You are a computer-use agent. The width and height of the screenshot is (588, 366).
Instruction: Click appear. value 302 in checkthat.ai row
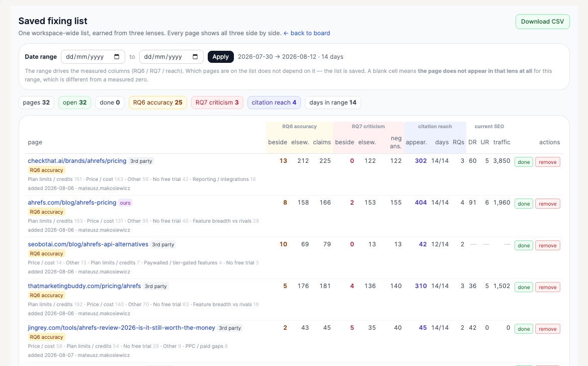pos(421,160)
